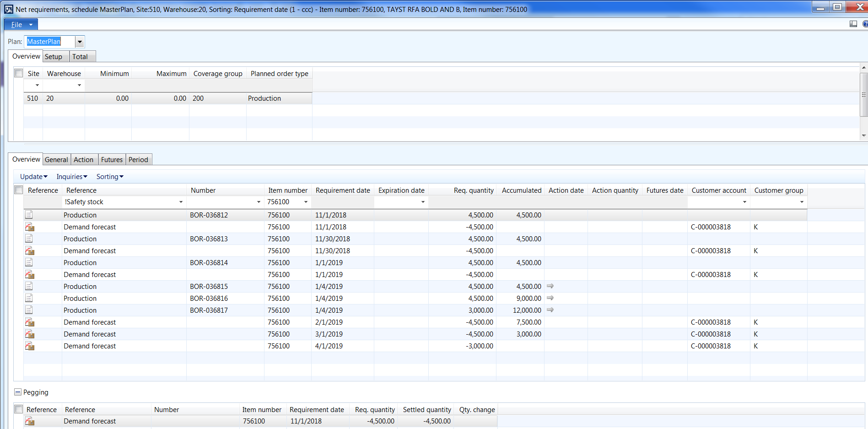The width and height of the screenshot is (868, 429).
Task: Open the File menu
Action: tap(21, 25)
